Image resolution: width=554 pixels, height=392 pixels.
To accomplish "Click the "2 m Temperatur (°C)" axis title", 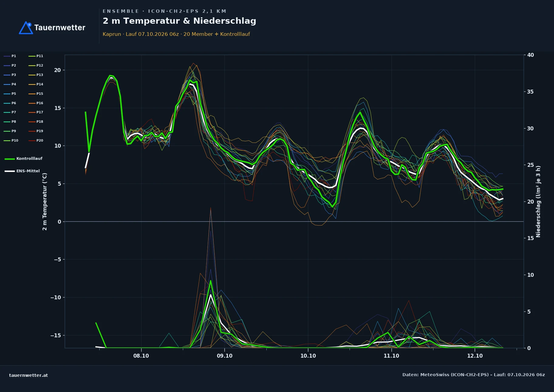I will point(45,201).
